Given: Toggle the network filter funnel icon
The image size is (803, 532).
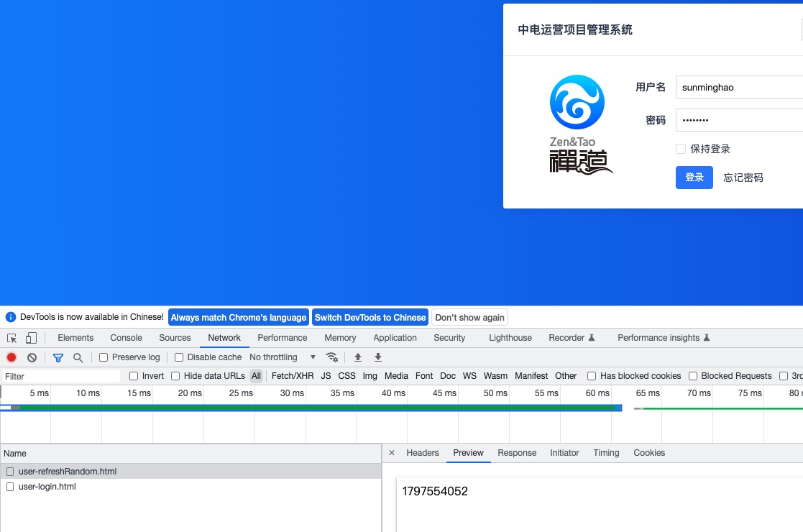Looking at the screenshot, I should coord(58,357).
